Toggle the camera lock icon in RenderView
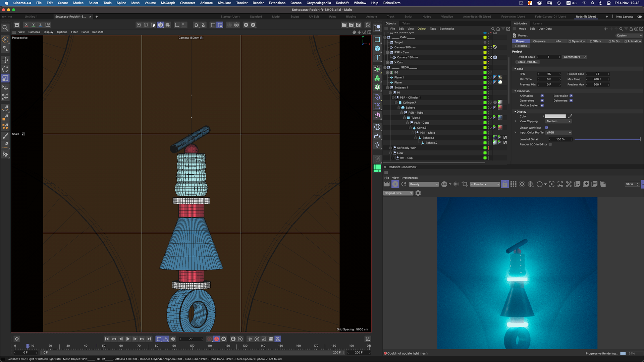Viewport: 644px width, 362px height. [x=505, y=184]
